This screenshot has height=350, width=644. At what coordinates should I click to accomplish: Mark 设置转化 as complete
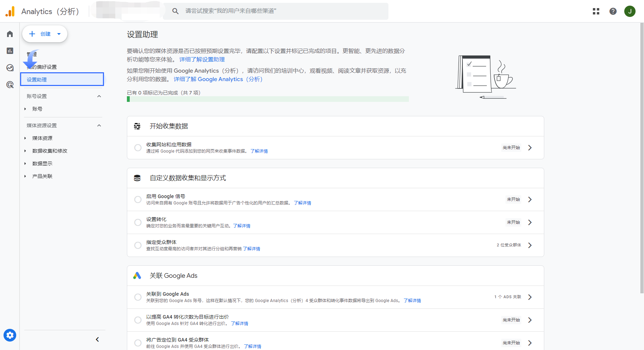(138, 222)
